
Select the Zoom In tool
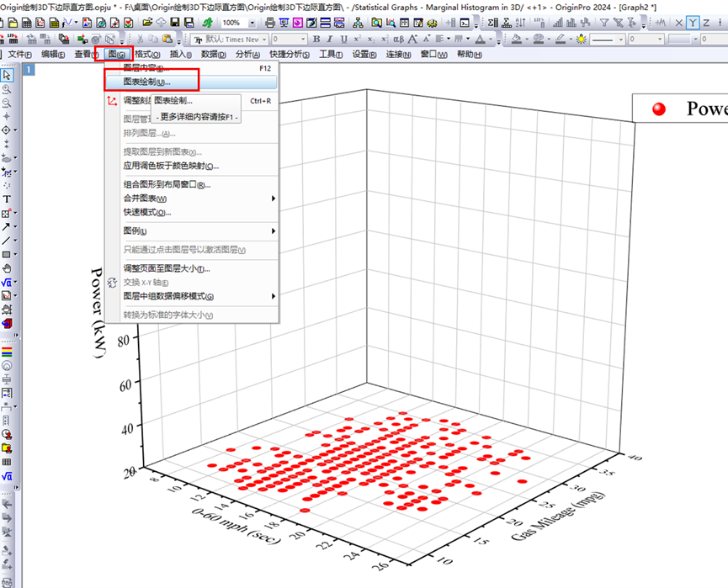tap(7, 89)
